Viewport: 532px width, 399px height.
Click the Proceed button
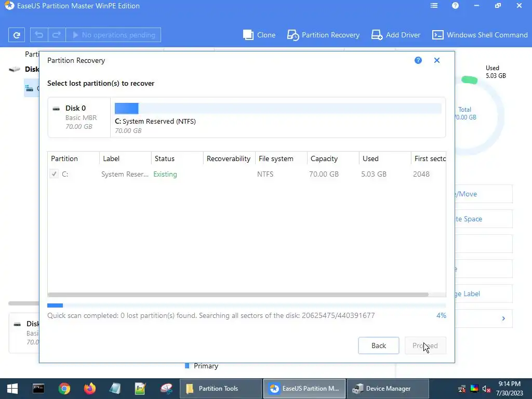425,345
